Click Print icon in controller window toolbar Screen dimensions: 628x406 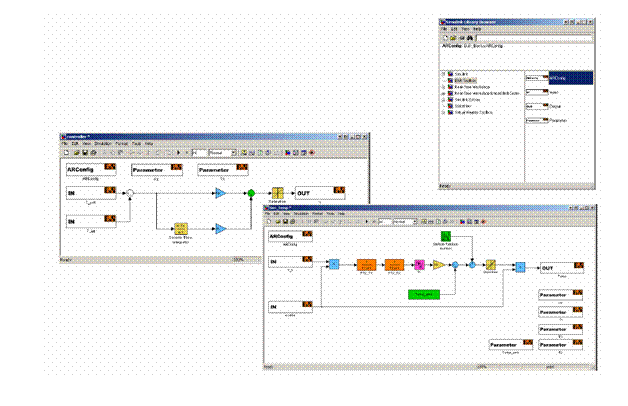[93, 153]
